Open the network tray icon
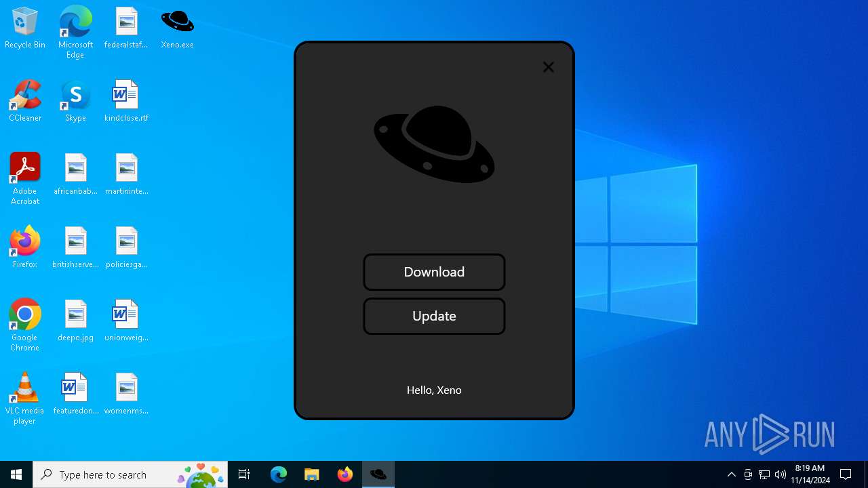This screenshot has width=868, height=488. point(764,474)
